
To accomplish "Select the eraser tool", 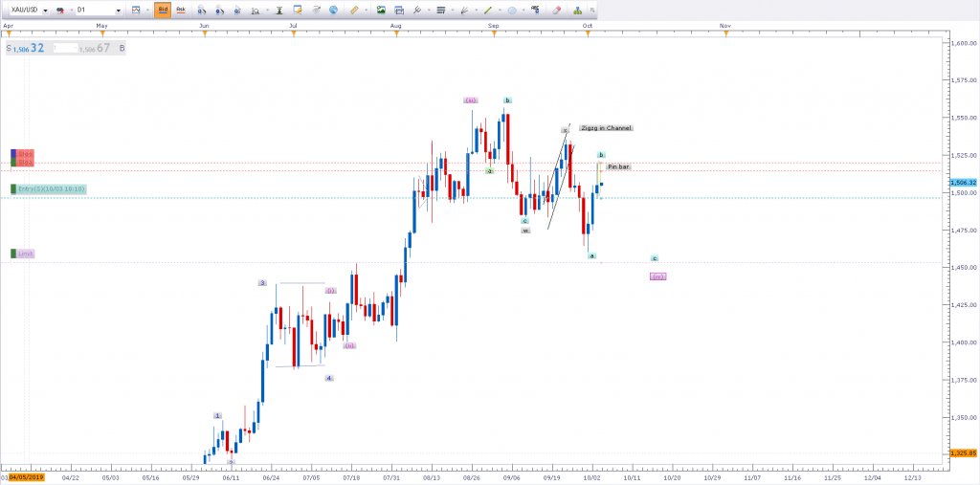I will pyautogui.click(x=557, y=10).
